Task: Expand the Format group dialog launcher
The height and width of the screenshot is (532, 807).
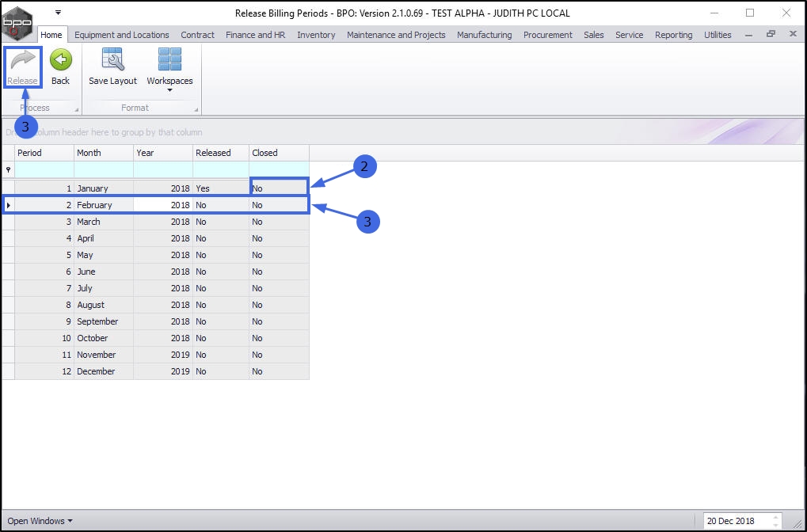Action: coord(196,109)
